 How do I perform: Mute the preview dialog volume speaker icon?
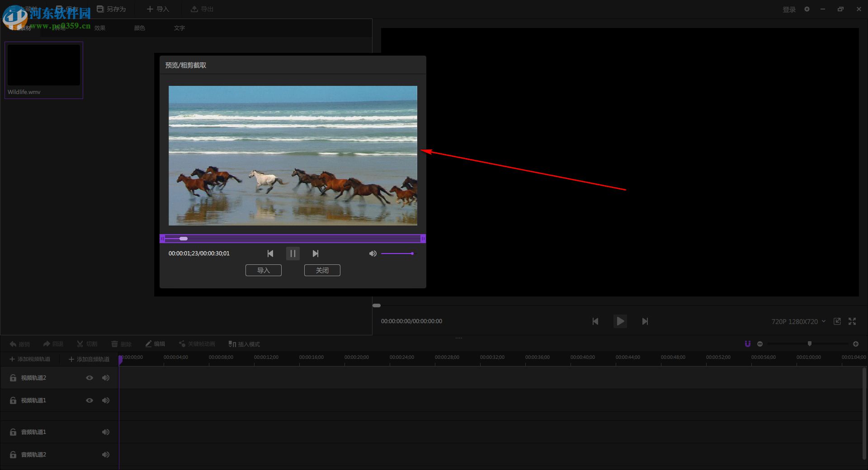(373, 254)
